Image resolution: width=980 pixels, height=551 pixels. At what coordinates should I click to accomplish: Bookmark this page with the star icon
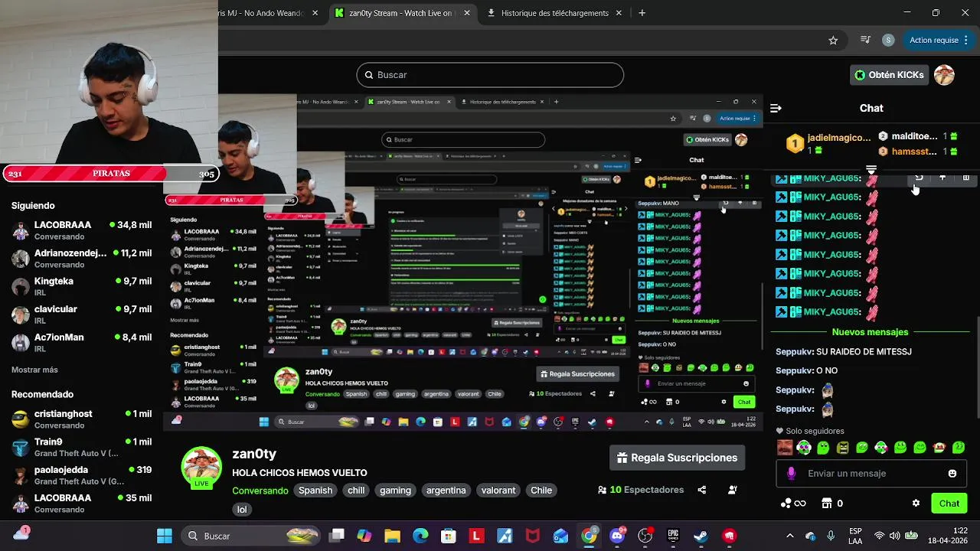point(833,40)
